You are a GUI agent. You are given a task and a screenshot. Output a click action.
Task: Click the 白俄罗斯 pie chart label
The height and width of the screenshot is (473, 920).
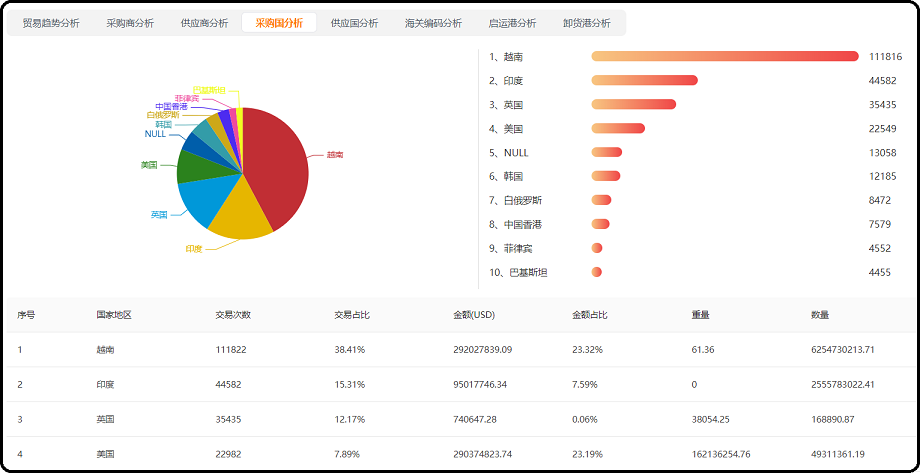pyautogui.click(x=164, y=116)
